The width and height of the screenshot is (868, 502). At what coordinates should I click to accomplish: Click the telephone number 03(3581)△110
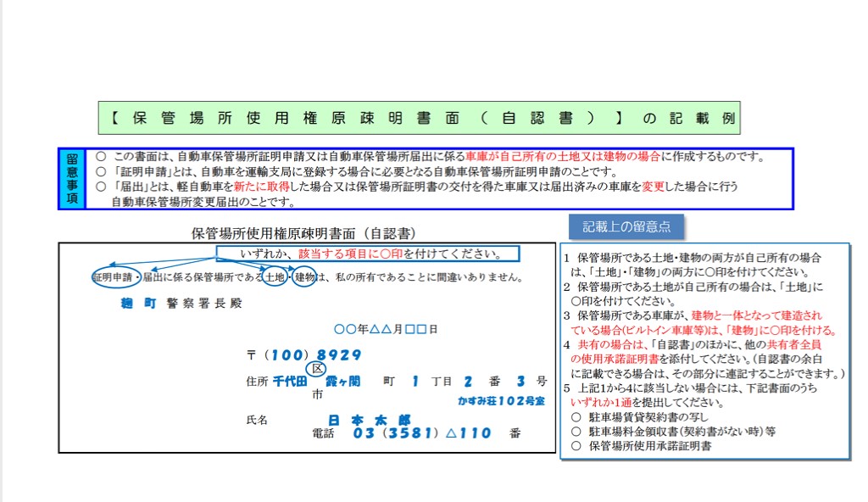point(422,433)
